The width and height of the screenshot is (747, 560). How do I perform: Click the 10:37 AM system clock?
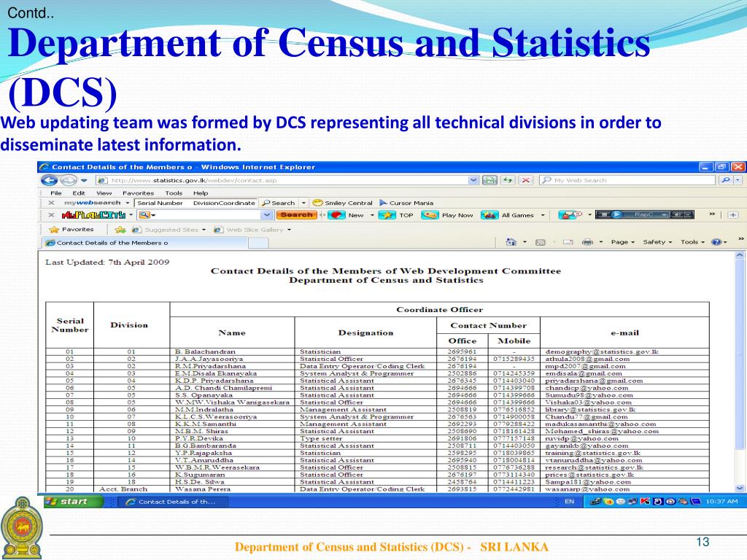721,502
